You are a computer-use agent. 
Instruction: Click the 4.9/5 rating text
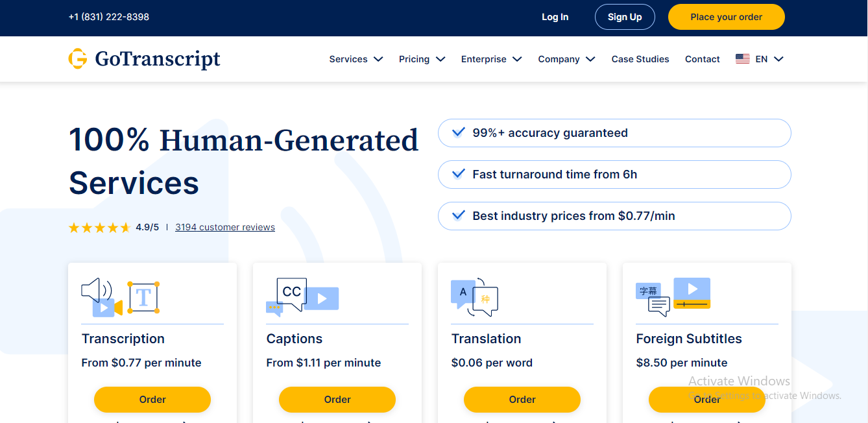pyautogui.click(x=147, y=227)
